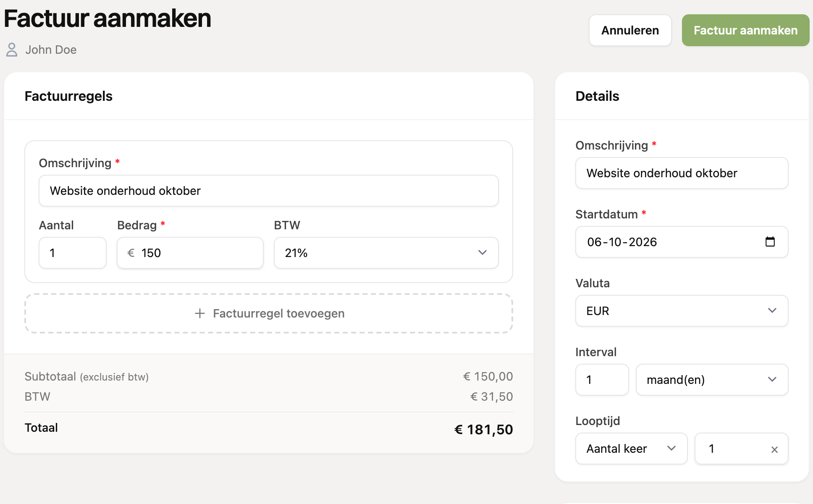Open the BTW 21% dropdown

tap(386, 253)
